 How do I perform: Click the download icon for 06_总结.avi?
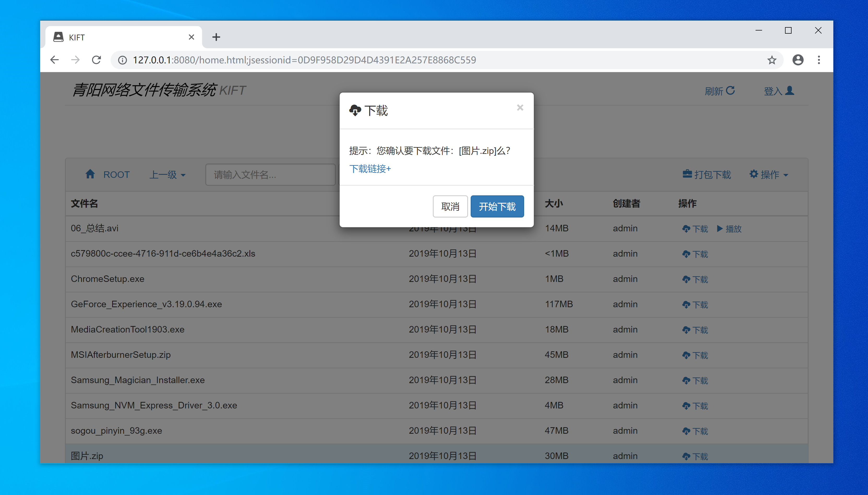(686, 228)
